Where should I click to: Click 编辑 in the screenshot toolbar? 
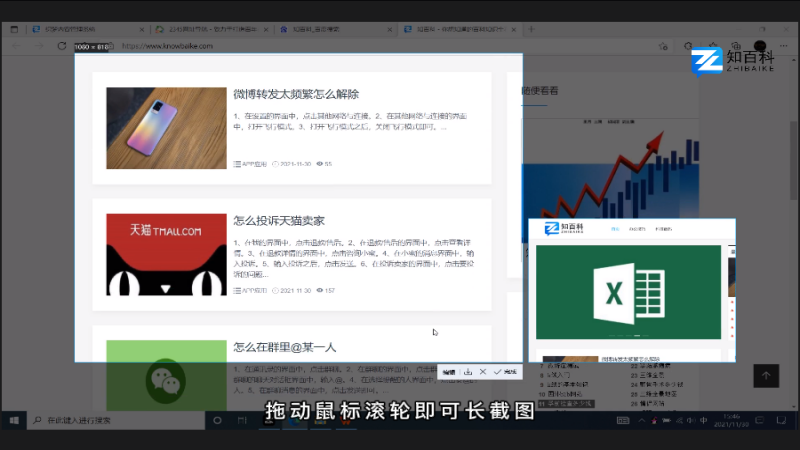(449, 372)
